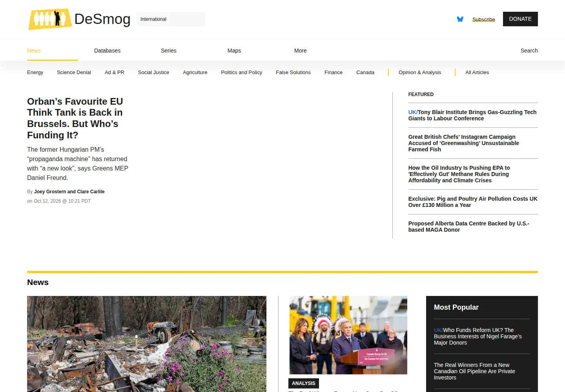Viewport: 565px width, 392px height.
Task: Open the Proposed Alberta Data Centre article
Action: [x=469, y=227]
